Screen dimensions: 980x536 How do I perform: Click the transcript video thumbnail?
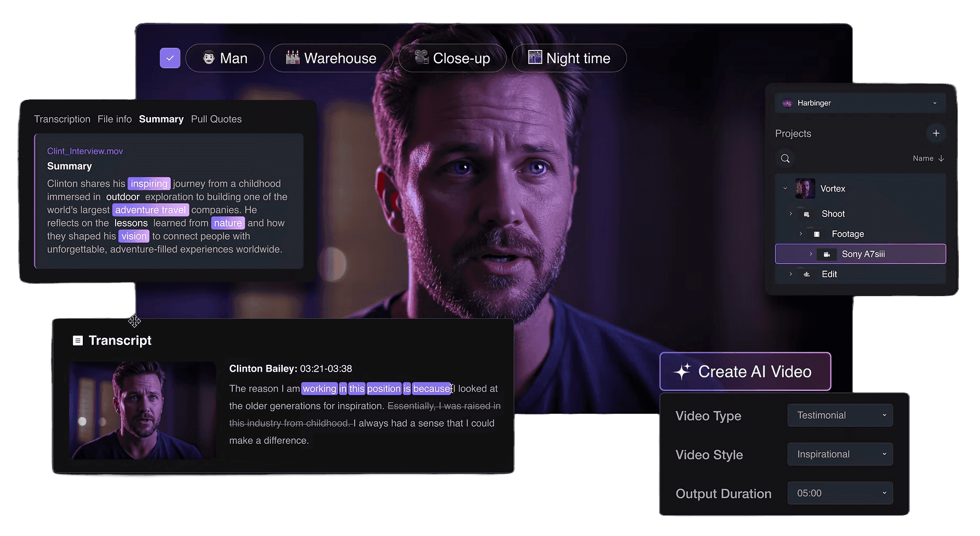pos(142,411)
